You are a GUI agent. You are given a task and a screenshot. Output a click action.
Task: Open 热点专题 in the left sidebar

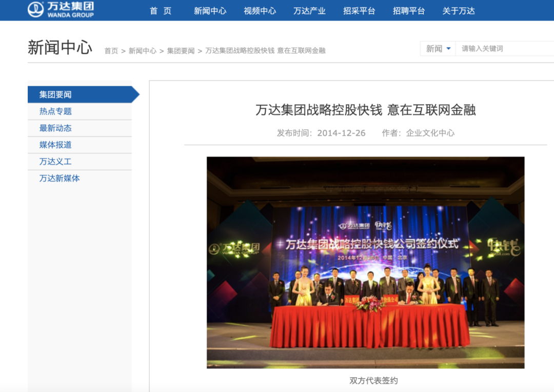pyautogui.click(x=55, y=111)
